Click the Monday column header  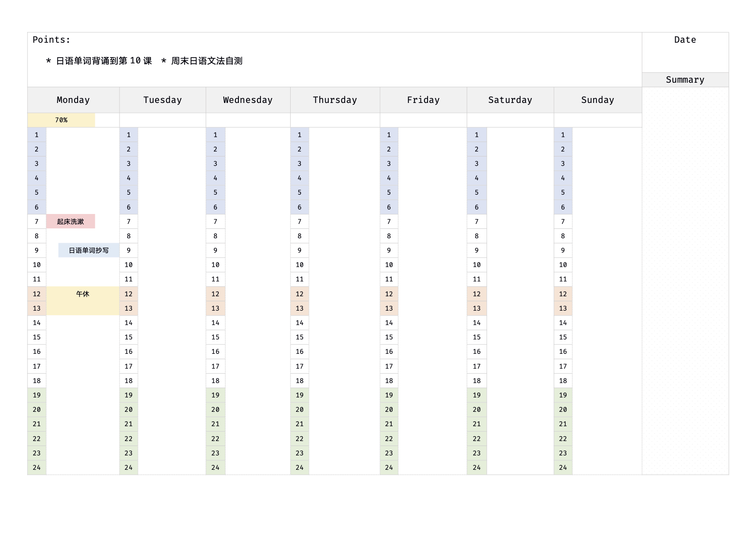point(73,100)
